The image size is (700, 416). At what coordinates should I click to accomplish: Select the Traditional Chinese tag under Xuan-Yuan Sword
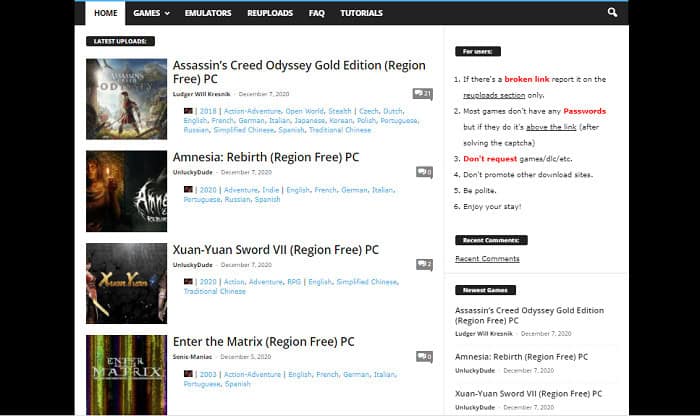tap(215, 291)
